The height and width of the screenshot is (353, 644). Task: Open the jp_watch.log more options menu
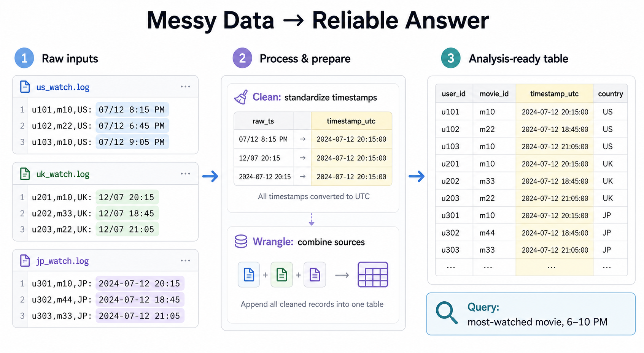pyautogui.click(x=185, y=261)
